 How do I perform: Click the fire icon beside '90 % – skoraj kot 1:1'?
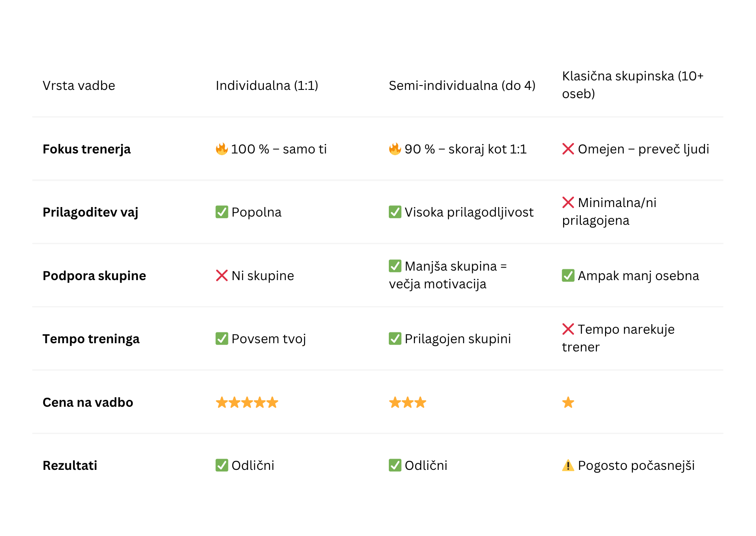point(395,149)
